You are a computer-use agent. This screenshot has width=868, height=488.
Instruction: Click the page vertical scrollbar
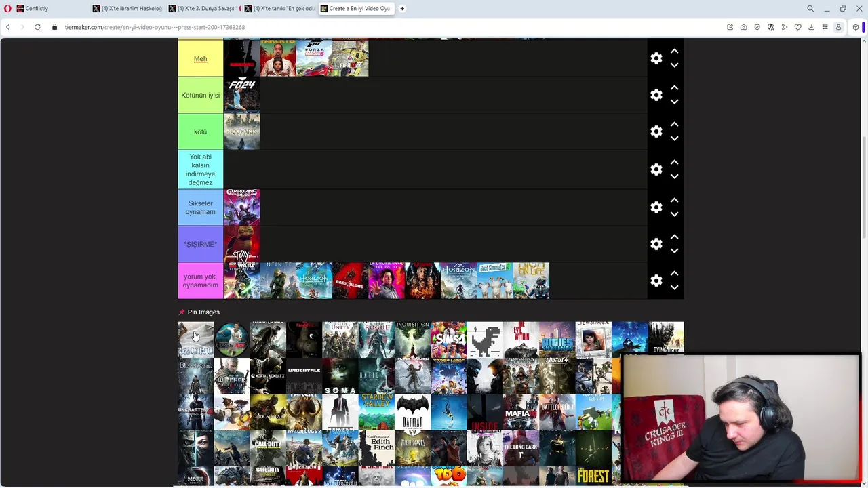coord(864,186)
